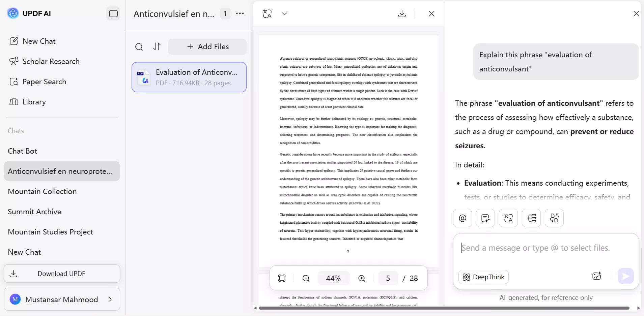Toggle the left sidebar collapse control
The width and height of the screenshot is (644, 316).
(113, 14)
